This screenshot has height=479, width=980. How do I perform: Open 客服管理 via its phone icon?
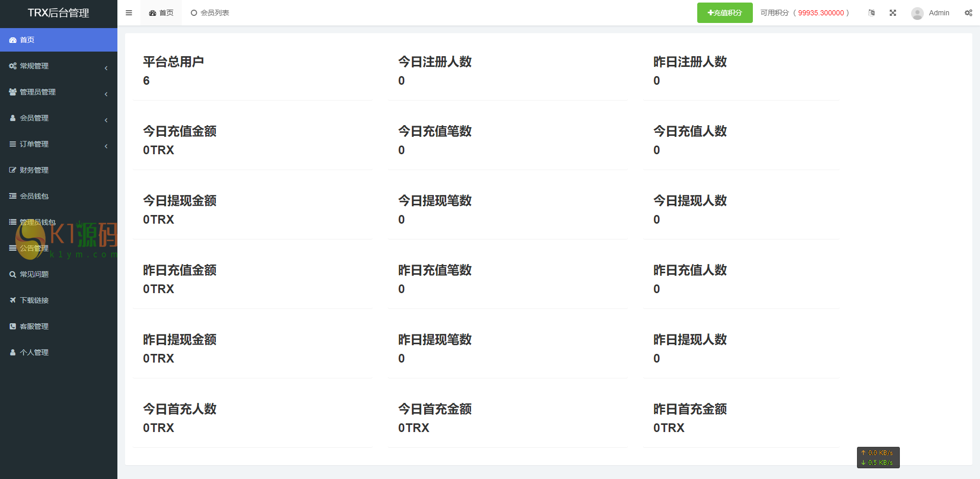pos(13,326)
